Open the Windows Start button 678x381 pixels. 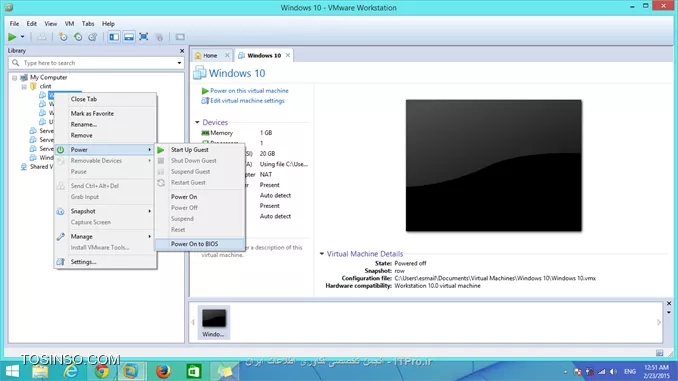click(12, 371)
